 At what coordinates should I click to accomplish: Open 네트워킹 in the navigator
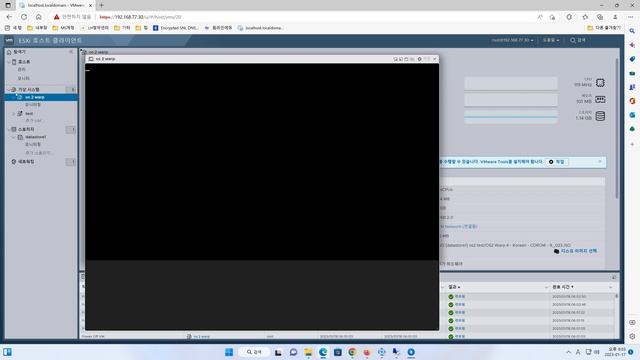point(26,162)
